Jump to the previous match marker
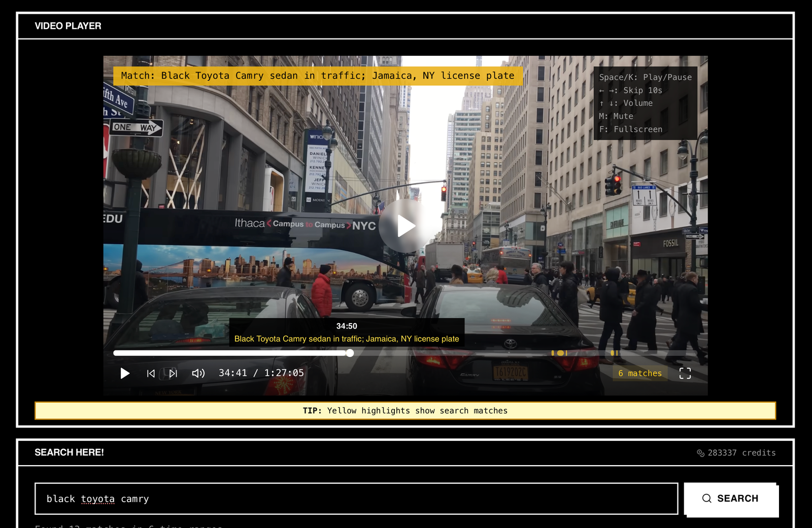The width and height of the screenshot is (812, 528). click(x=151, y=373)
